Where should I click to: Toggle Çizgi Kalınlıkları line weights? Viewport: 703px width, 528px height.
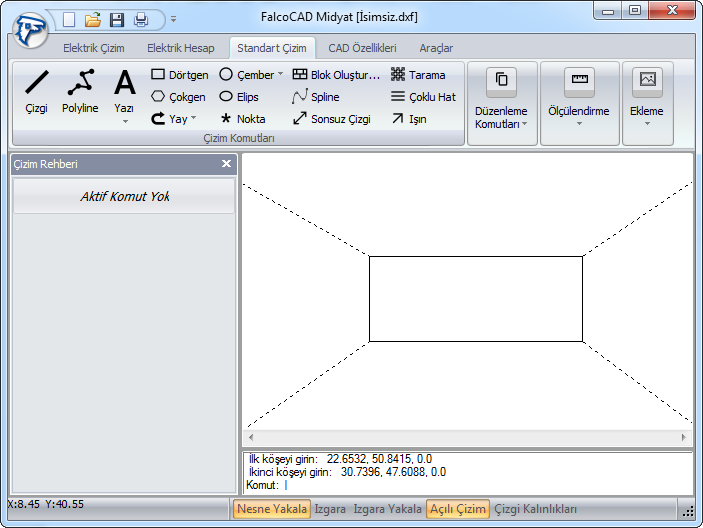click(x=535, y=509)
